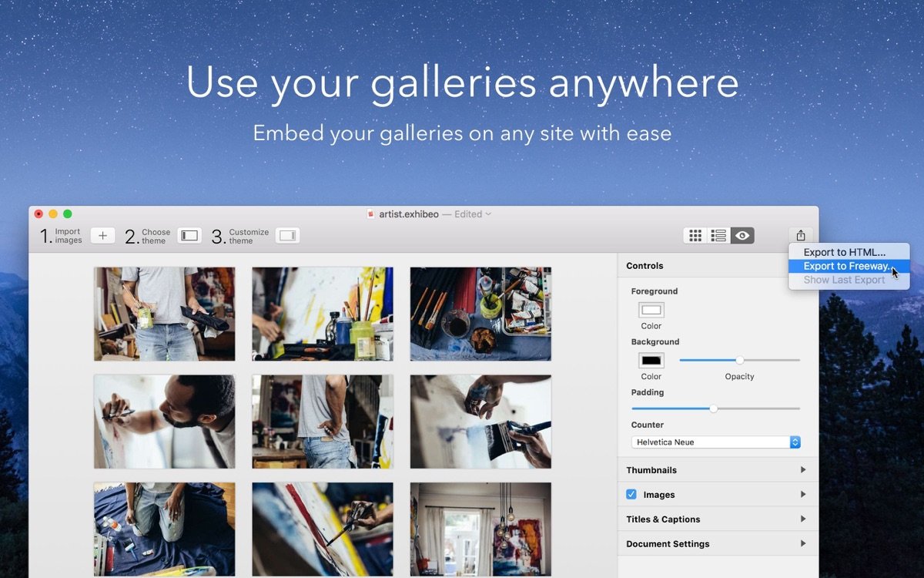Viewport: 924px width, 578px height.
Task: Open the Choose theme panel icon
Action: (x=189, y=236)
